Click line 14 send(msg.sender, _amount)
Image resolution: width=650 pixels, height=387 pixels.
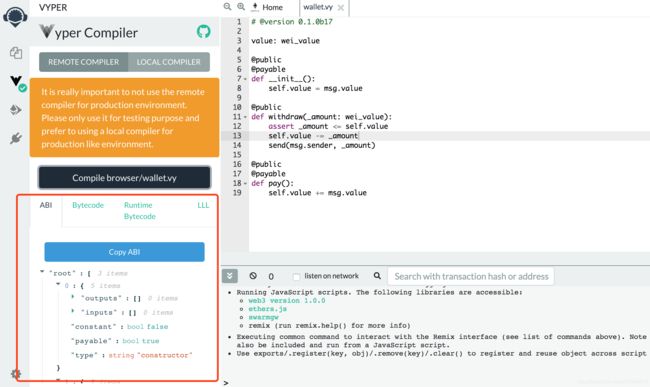[x=322, y=145]
